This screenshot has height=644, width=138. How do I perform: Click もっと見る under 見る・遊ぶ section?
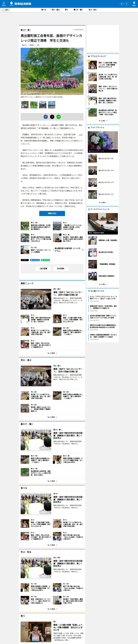click(52, 417)
